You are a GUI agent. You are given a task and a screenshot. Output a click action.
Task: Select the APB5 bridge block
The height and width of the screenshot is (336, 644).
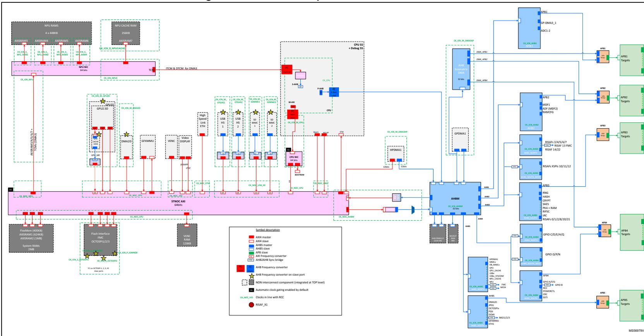pyautogui.click(x=603, y=303)
